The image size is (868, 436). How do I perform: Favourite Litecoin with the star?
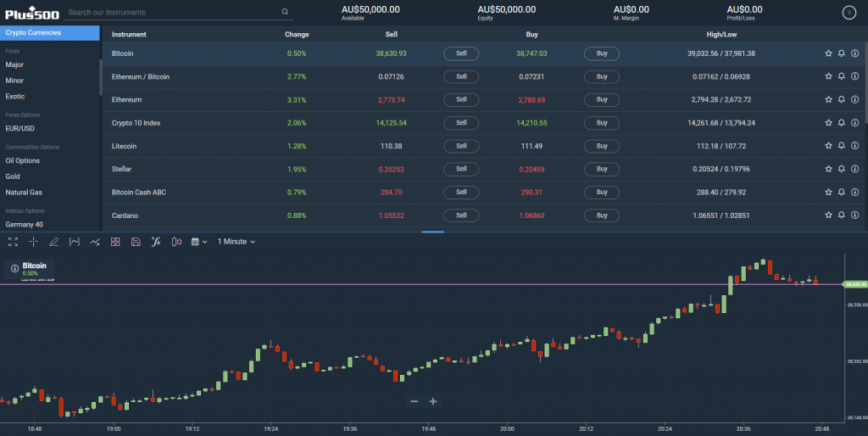point(828,146)
